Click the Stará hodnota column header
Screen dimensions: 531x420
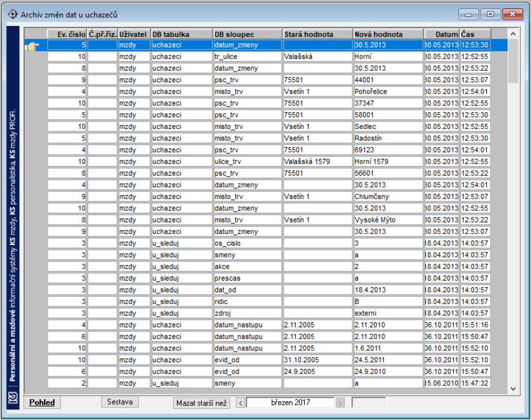pos(317,34)
